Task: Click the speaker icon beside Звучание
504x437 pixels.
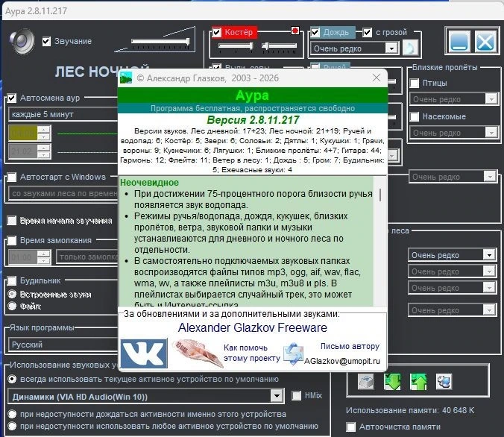Action: [x=22, y=41]
